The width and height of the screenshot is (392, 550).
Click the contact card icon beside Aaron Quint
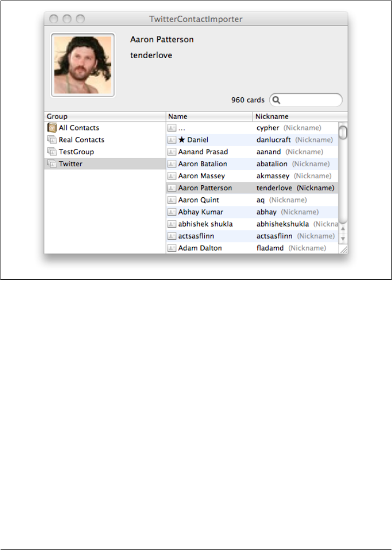pyautogui.click(x=172, y=200)
